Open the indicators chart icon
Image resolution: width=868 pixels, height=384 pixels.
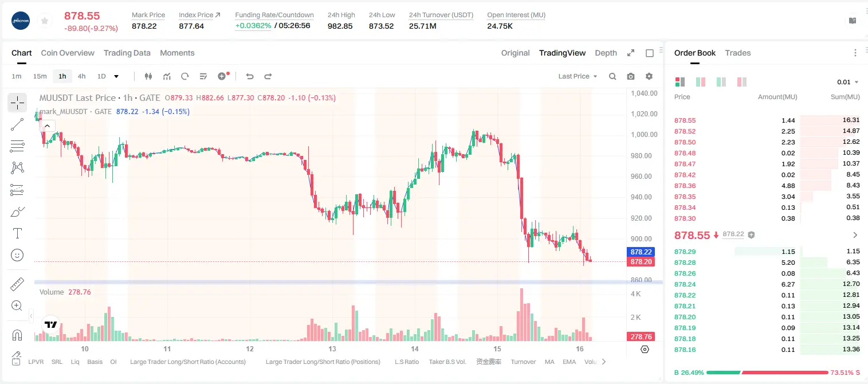(167, 76)
